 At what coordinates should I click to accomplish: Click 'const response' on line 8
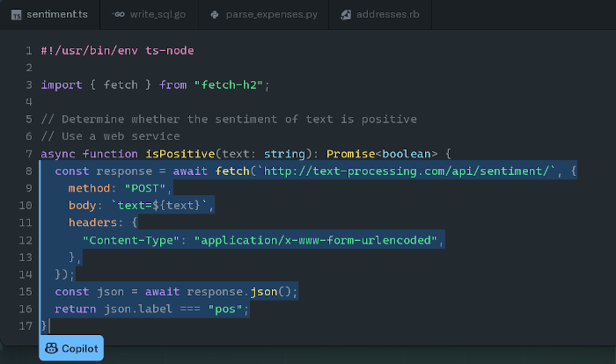coord(103,171)
